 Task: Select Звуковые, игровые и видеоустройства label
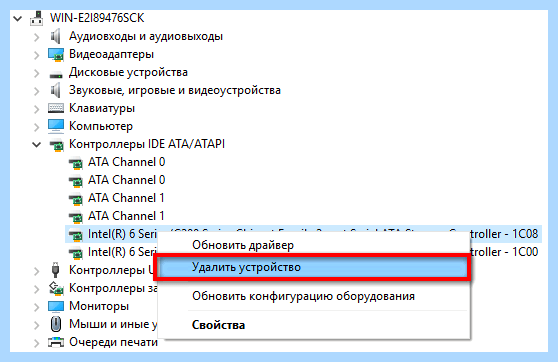click(x=175, y=90)
